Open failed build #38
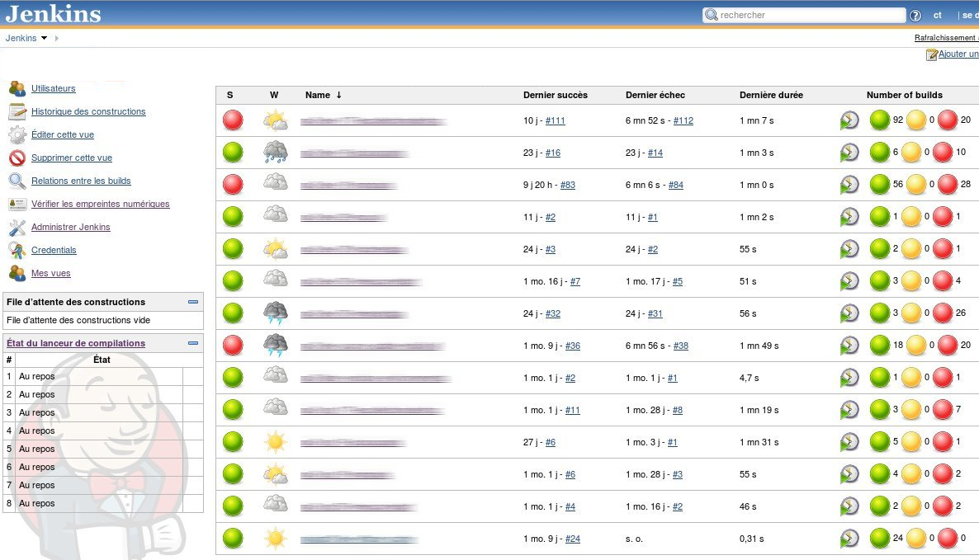Image resolution: width=979 pixels, height=560 pixels. coord(680,346)
